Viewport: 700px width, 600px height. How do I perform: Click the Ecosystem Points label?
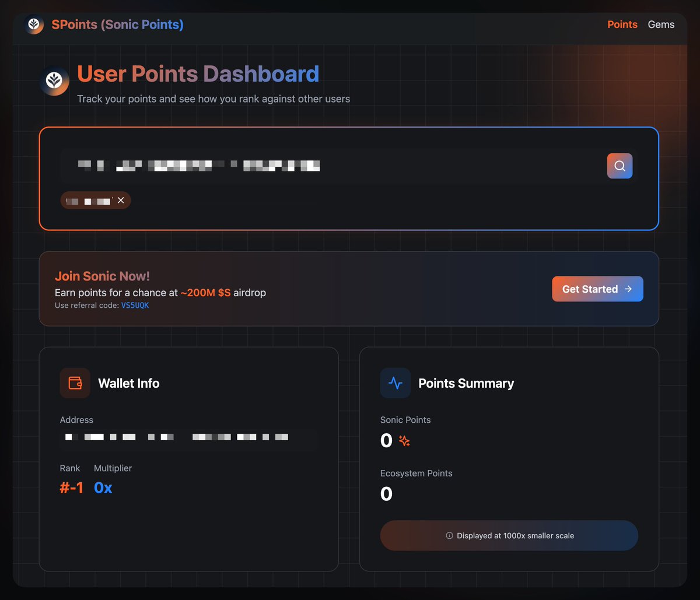click(416, 473)
